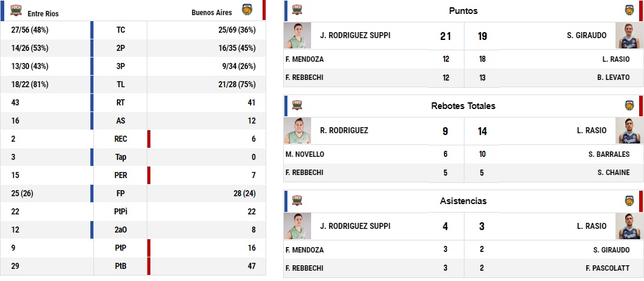View R. Rodriguez player photo
The height and width of the screenshot is (281, 644).
click(x=298, y=130)
